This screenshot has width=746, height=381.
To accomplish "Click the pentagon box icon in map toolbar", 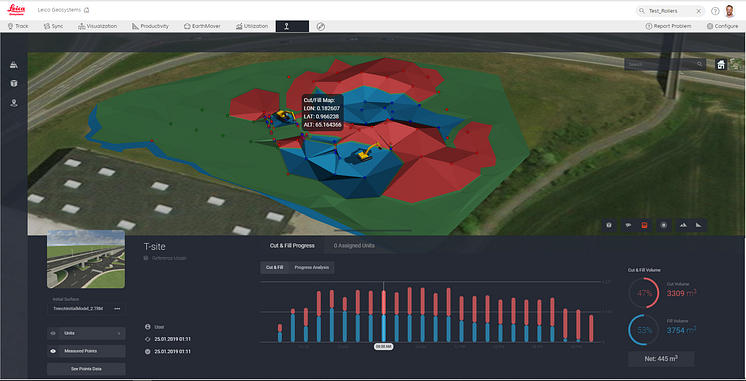I will click(609, 225).
